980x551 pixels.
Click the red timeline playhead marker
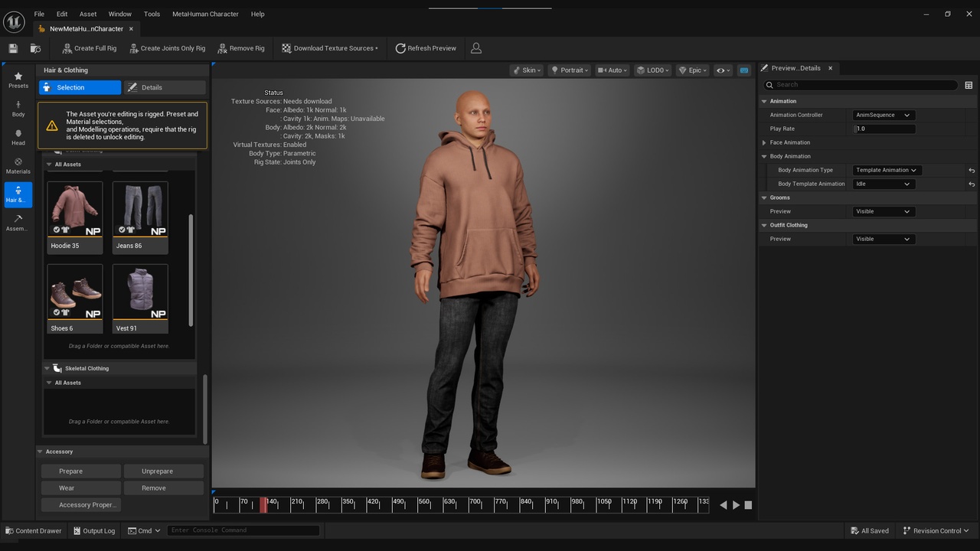pos(263,504)
